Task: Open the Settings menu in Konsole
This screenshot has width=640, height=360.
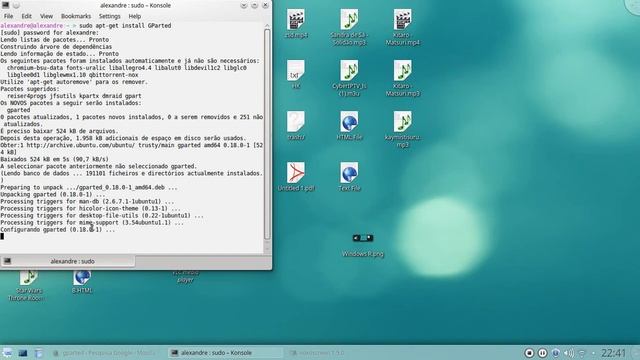Action: pos(109,16)
